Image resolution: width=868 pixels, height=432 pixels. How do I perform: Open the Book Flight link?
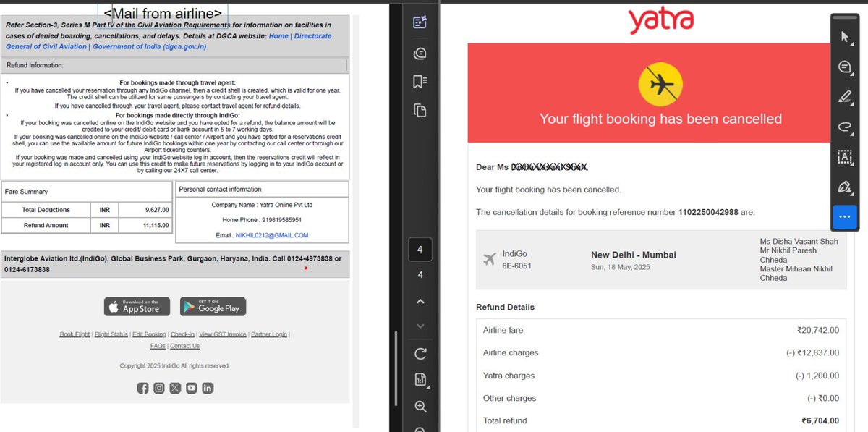point(75,334)
